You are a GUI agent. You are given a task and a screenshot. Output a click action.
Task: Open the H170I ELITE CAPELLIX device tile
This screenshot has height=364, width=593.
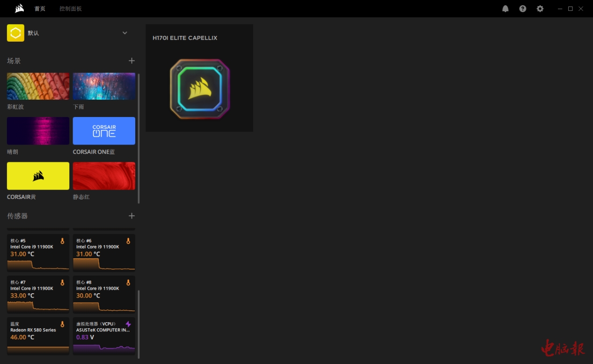(x=199, y=78)
